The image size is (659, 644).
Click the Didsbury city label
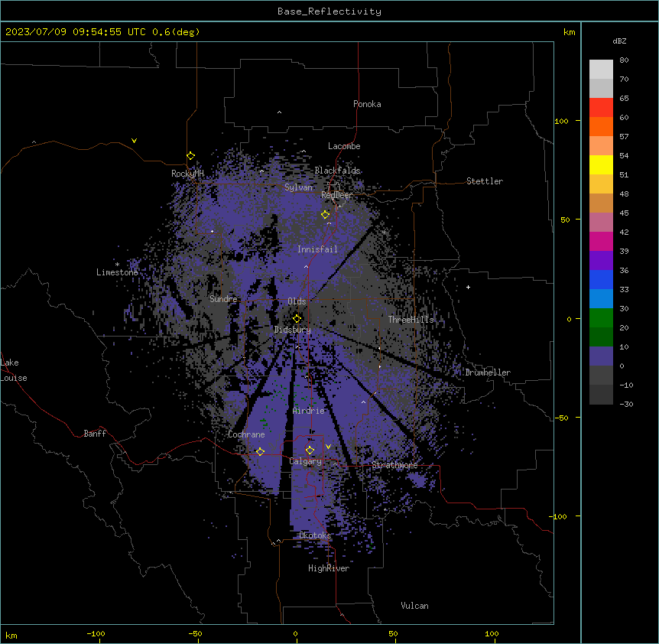pos(292,330)
